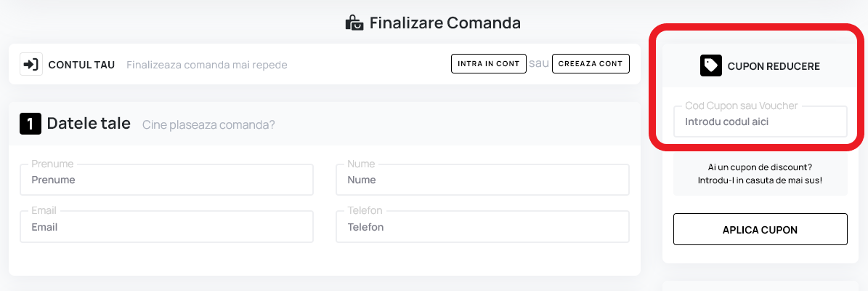Focus the Nume input field
Screen dimensions: 868x291
click(482, 180)
